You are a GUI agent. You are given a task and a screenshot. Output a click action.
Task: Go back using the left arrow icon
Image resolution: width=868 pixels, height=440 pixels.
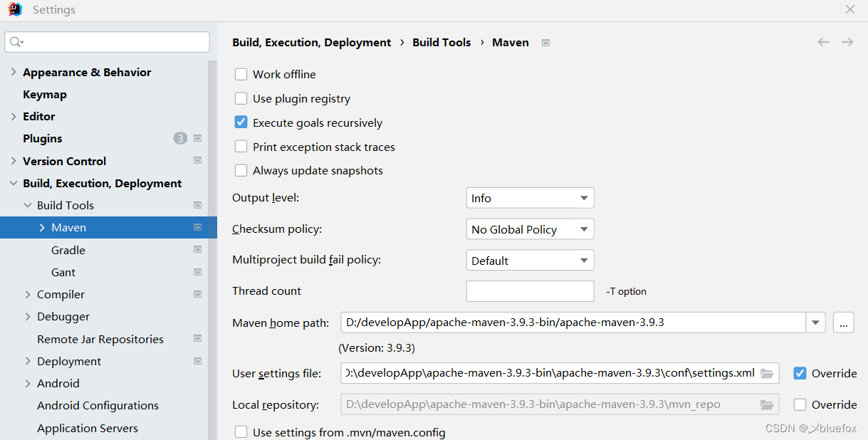point(823,42)
